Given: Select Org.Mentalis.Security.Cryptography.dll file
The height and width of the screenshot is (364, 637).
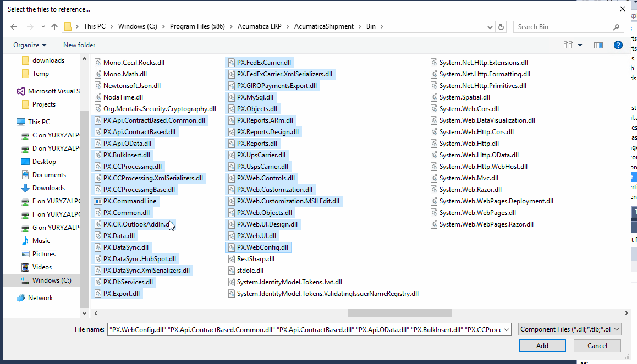Looking at the screenshot, I should point(155,109).
